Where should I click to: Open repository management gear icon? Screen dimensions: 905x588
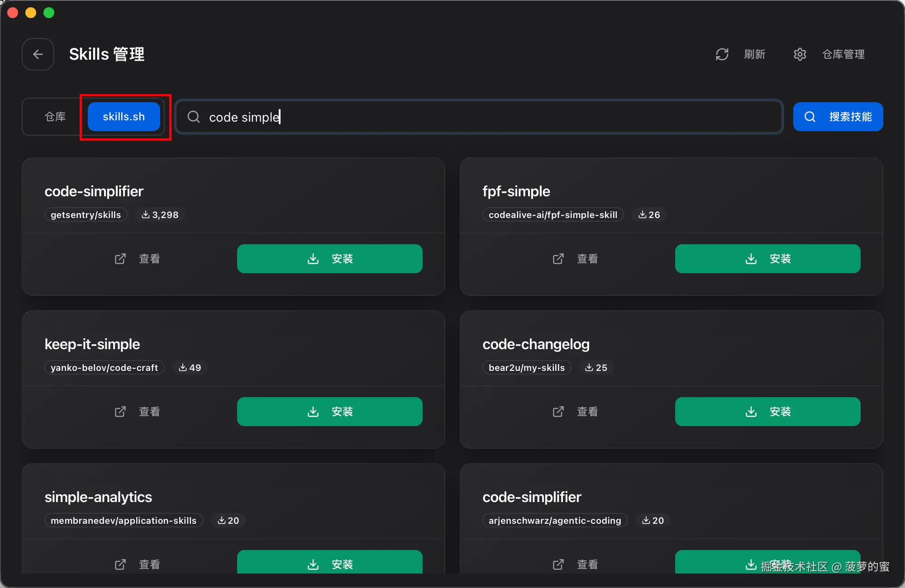click(800, 54)
